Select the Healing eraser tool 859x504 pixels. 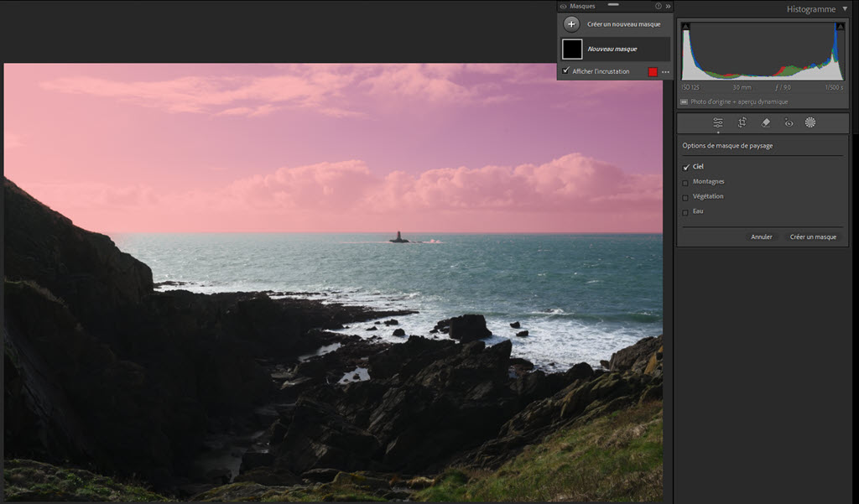[x=765, y=122]
